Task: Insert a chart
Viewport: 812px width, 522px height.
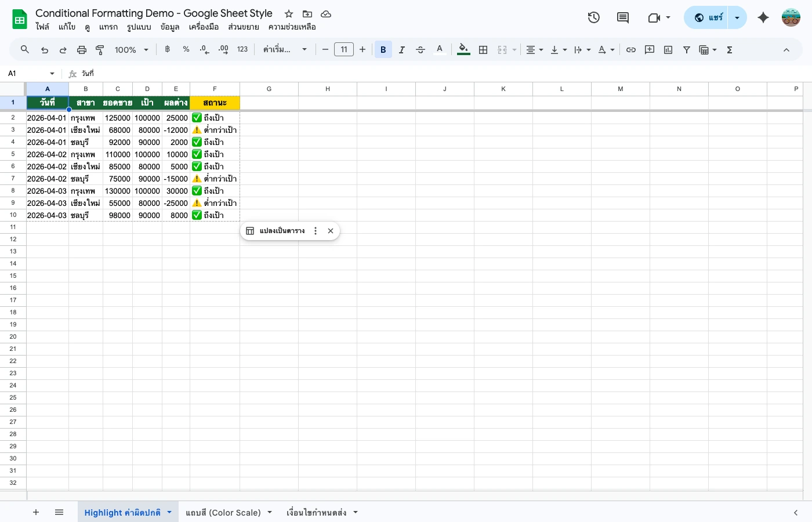Action: click(x=668, y=49)
